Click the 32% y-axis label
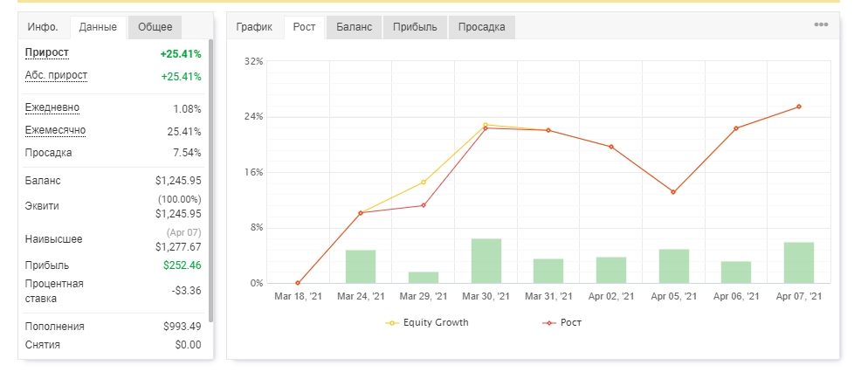The width and height of the screenshot is (868, 372). click(x=253, y=61)
